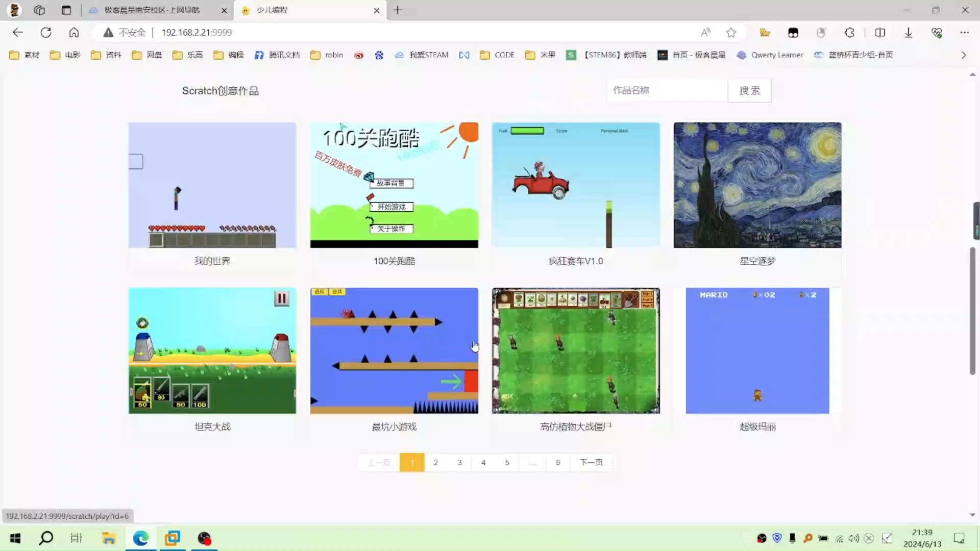Open the 100关跑酷 project thumbnail

pyautogui.click(x=394, y=185)
